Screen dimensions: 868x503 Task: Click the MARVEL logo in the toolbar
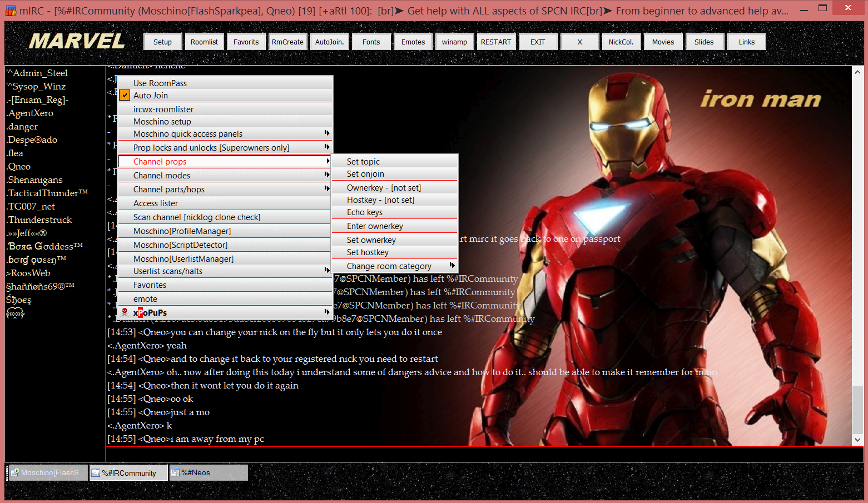[x=77, y=42]
